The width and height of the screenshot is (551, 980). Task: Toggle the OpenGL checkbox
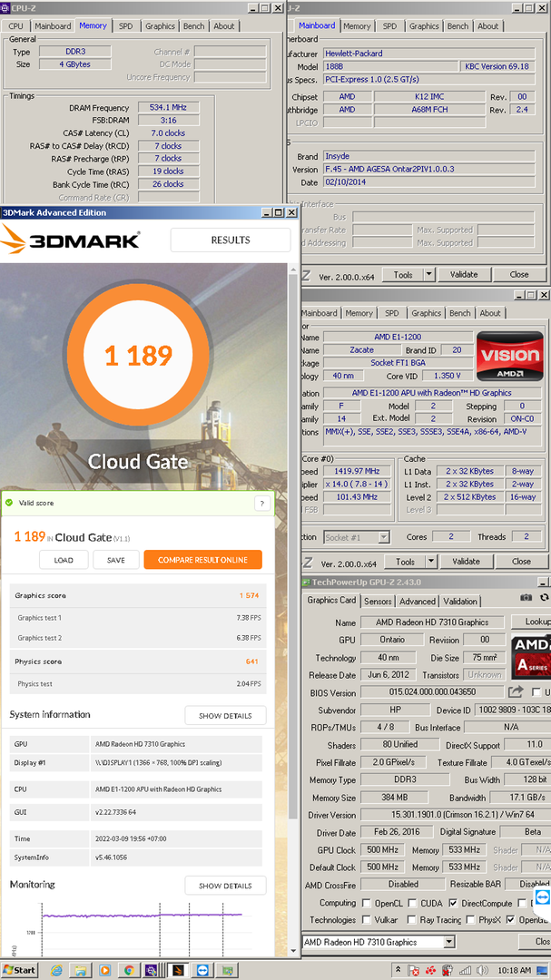pyautogui.click(x=511, y=919)
